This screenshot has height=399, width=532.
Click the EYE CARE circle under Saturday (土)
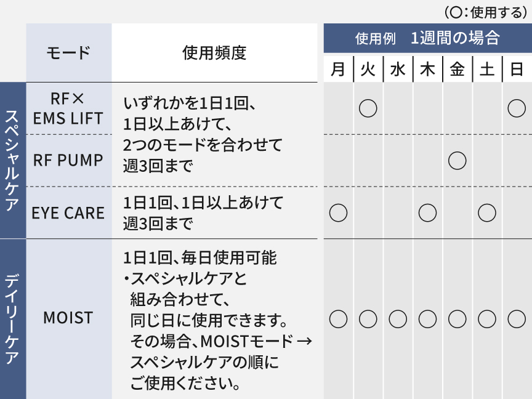pos(487,213)
